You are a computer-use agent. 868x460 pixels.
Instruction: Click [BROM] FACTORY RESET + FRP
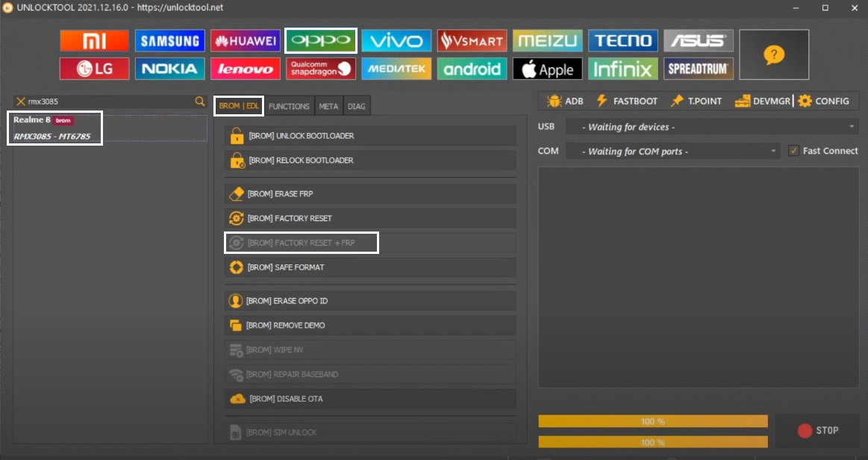tap(370, 243)
